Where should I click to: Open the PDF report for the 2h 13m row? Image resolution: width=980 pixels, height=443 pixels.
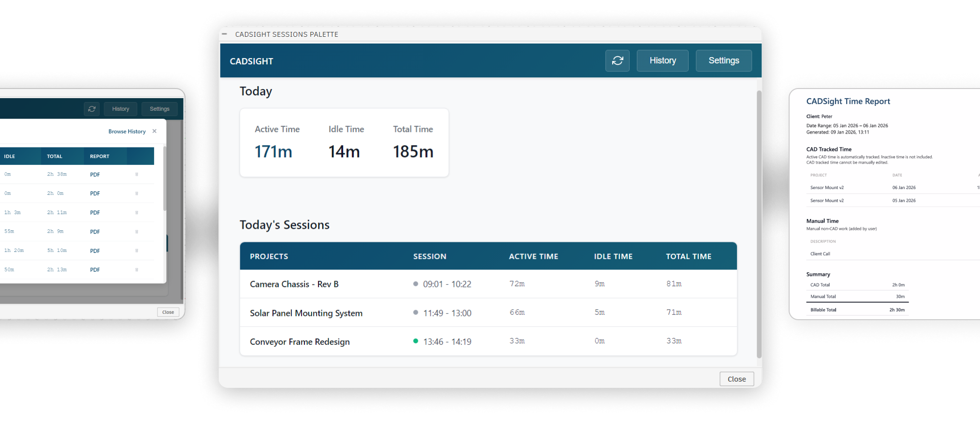tap(95, 270)
